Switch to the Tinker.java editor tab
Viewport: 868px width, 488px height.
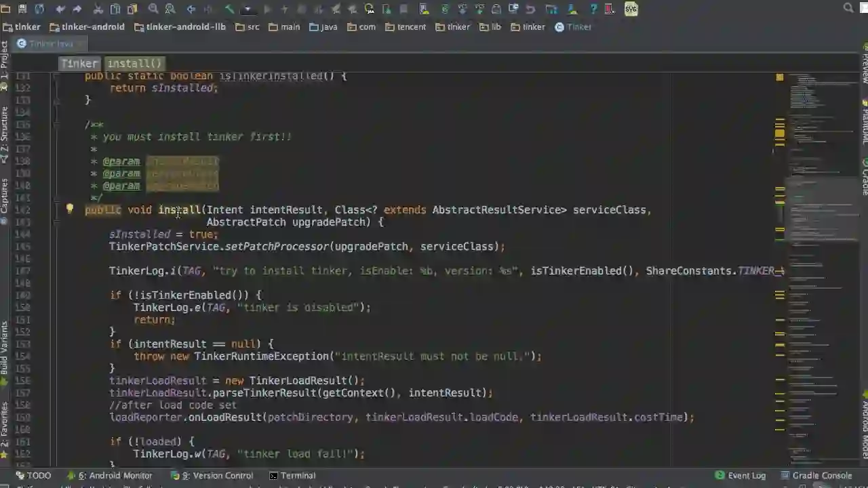tap(51, 43)
